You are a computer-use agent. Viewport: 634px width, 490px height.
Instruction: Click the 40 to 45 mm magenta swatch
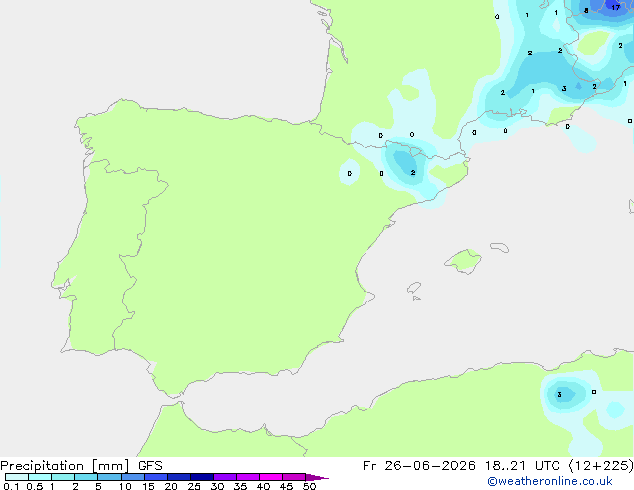271,477
